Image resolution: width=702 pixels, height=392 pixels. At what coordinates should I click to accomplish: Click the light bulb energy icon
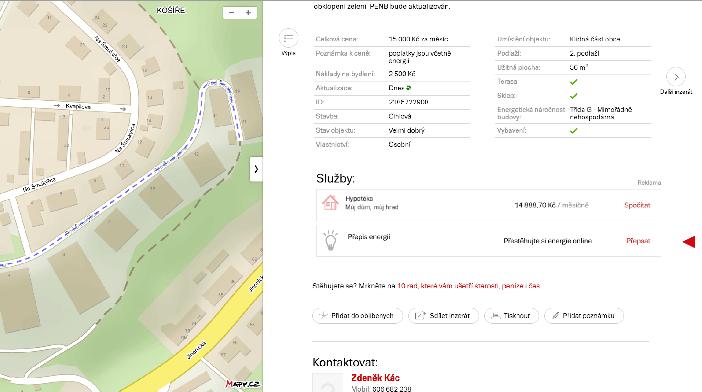(x=330, y=241)
